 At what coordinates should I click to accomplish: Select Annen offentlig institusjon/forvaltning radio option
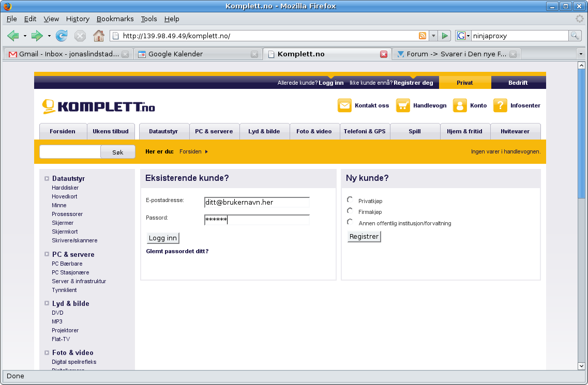tap(350, 222)
